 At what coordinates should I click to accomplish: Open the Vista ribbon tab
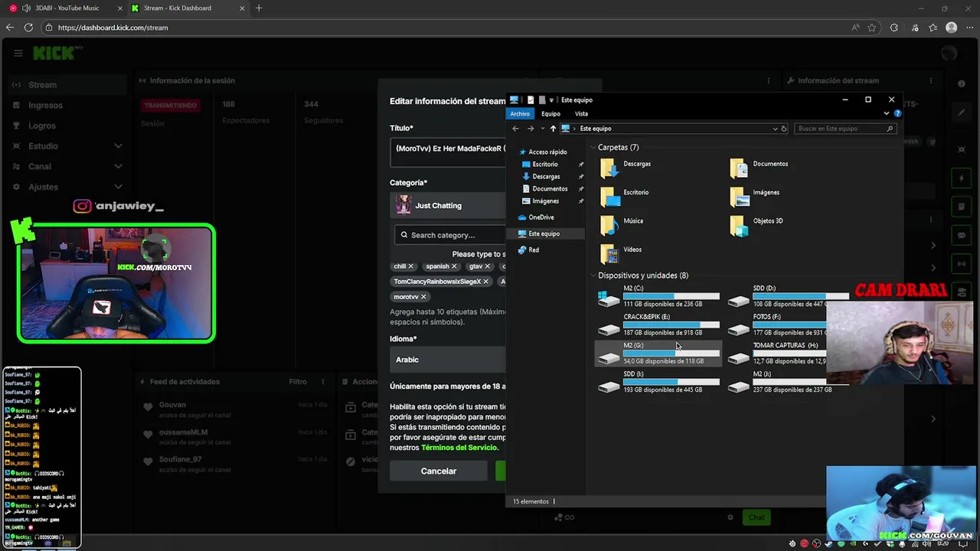[581, 114]
